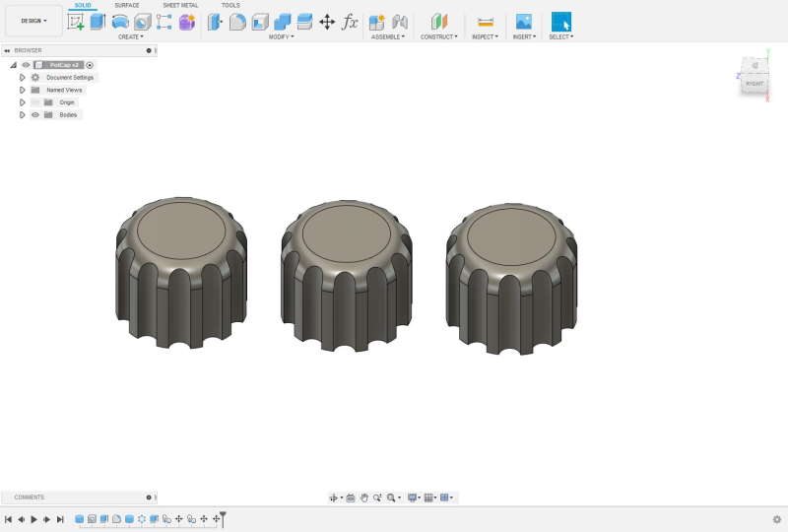Select the Hole tool icon

142,22
